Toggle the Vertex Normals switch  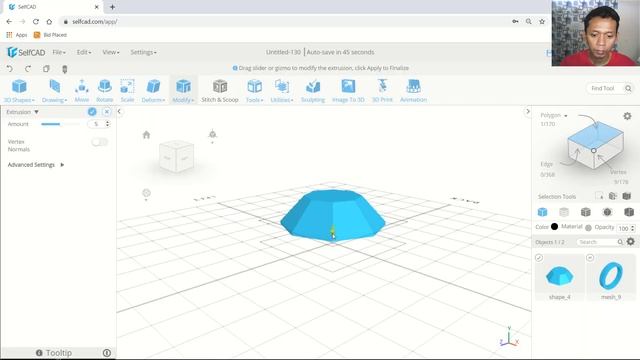(x=100, y=142)
